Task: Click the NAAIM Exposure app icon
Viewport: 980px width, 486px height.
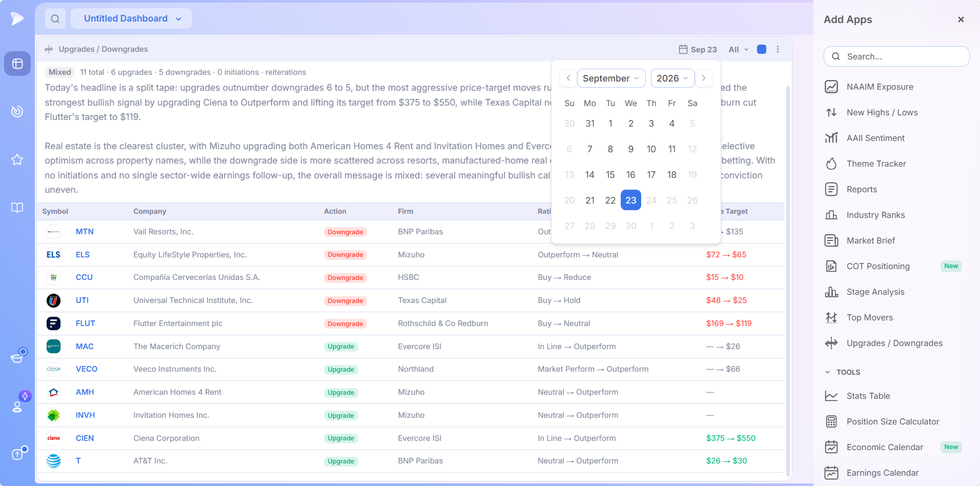Action: (831, 87)
